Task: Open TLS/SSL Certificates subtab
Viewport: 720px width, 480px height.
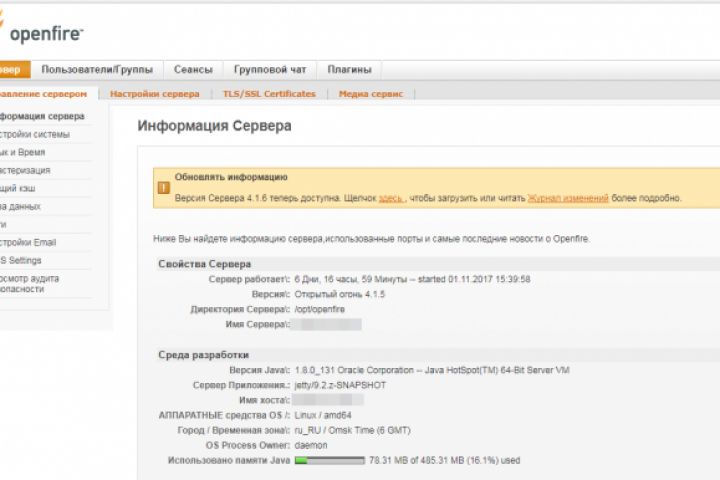Action: (x=270, y=94)
